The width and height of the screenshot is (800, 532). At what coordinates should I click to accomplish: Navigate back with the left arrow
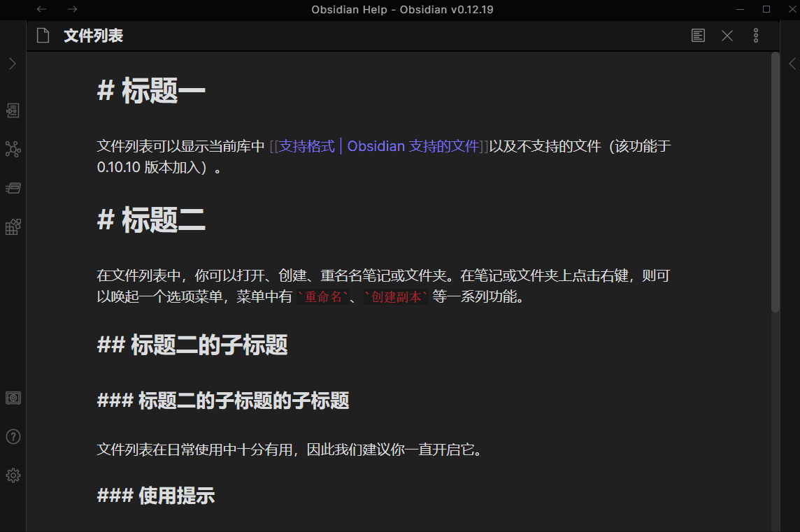point(42,9)
